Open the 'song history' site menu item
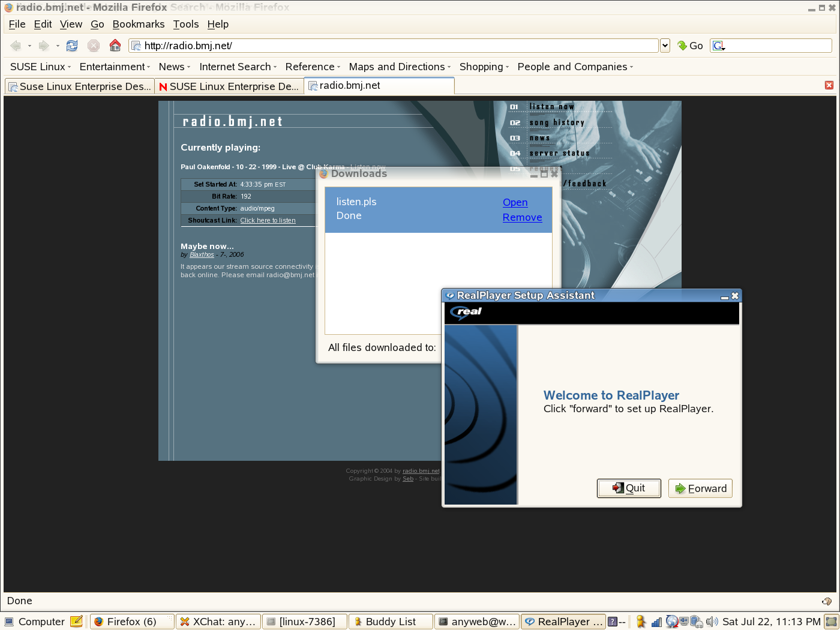The image size is (840, 630). point(556,122)
